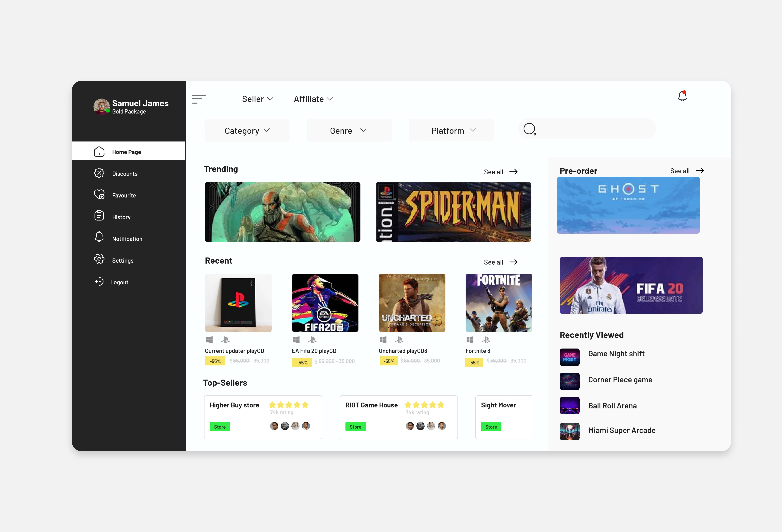Click Windows icon under Uncharted playCD3
Viewport: 782px width, 532px height.
coord(383,340)
